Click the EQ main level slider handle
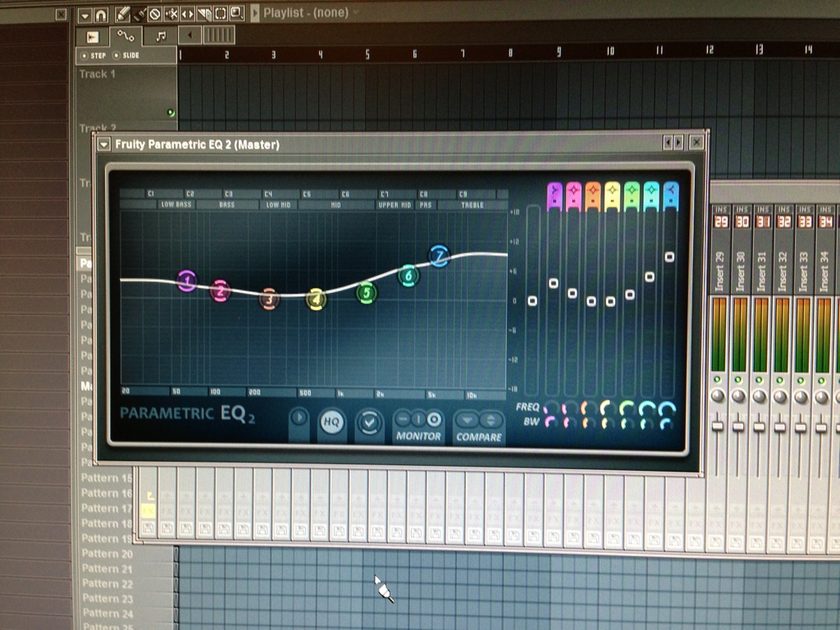 point(532,301)
